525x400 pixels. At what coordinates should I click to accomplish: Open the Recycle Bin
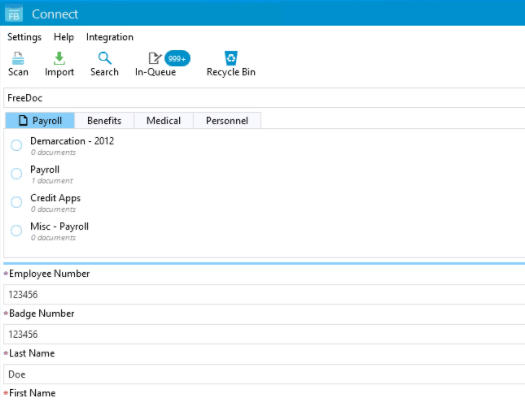231,58
